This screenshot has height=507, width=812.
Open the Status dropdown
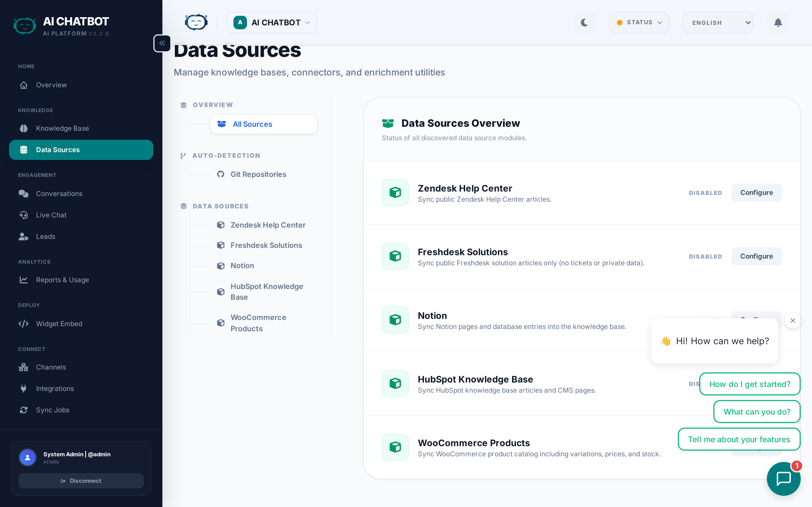[639, 23]
